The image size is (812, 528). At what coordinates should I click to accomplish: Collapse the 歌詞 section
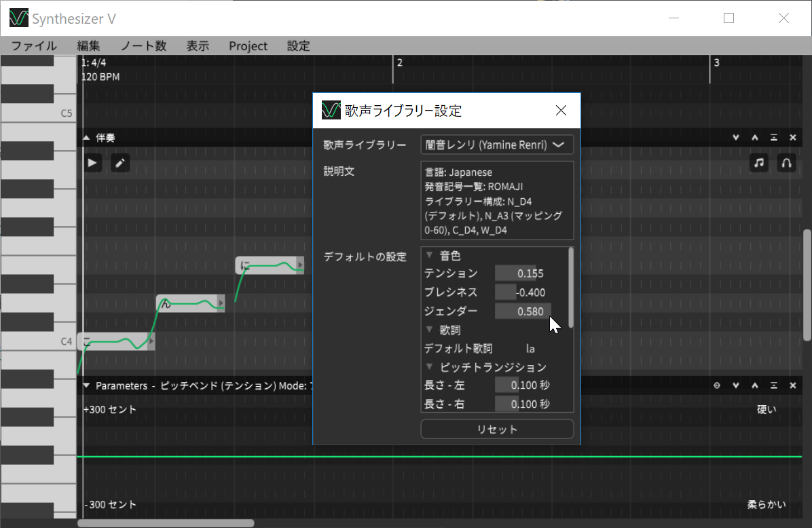[429, 330]
